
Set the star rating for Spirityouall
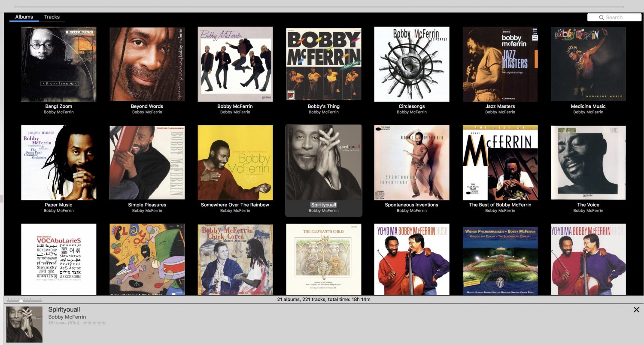[94, 323]
